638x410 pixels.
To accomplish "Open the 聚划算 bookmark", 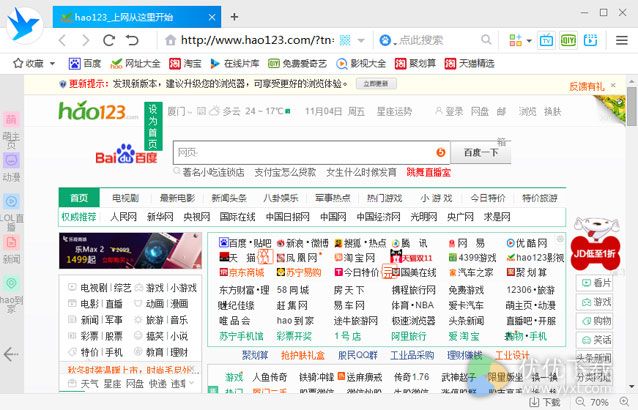I will coord(415,63).
